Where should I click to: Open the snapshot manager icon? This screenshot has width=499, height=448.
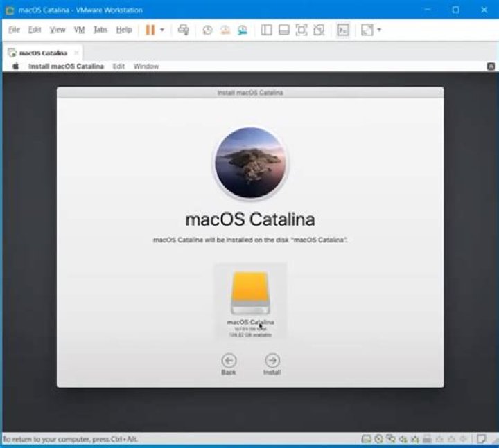[242, 30]
